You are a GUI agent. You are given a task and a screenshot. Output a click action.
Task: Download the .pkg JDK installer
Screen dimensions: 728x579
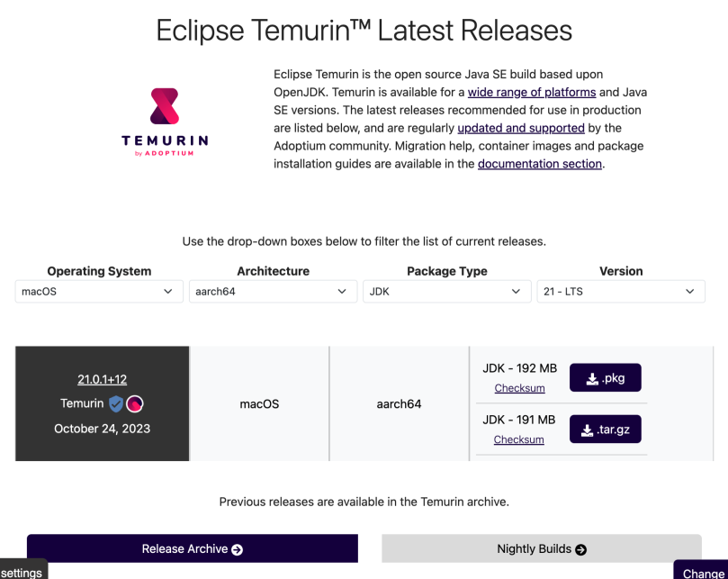(606, 378)
